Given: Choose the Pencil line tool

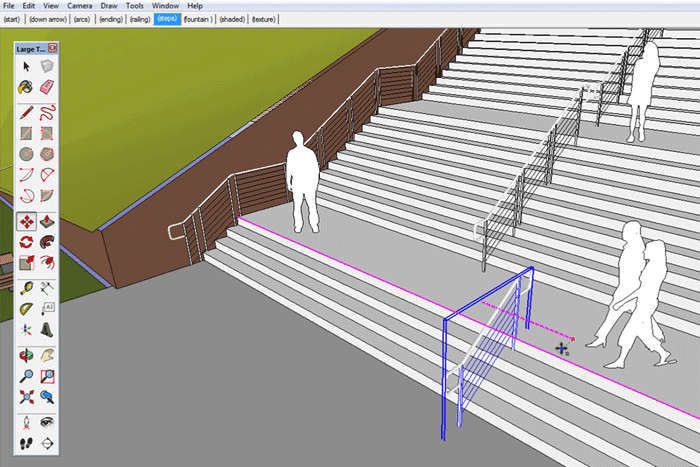Looking at the screenshot, I should [x=26, y=112].
